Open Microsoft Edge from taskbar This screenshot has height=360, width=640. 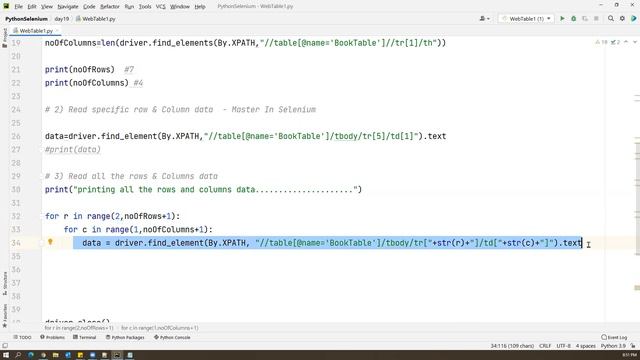[31, 355]
